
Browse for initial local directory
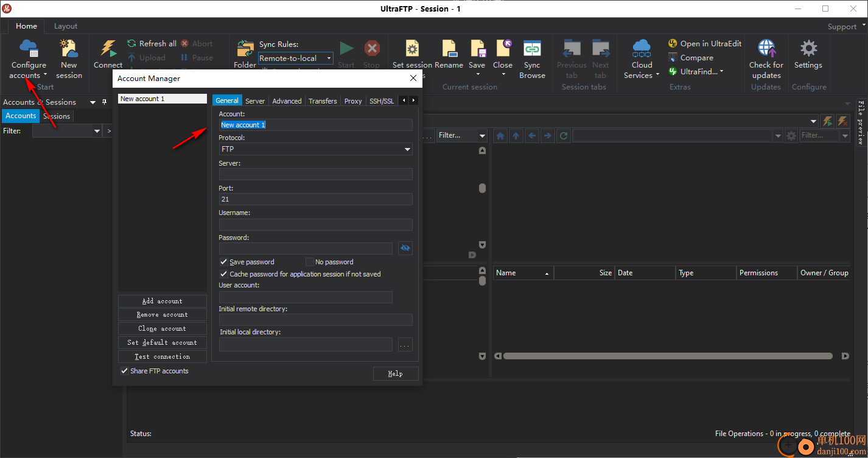[405, 345]
